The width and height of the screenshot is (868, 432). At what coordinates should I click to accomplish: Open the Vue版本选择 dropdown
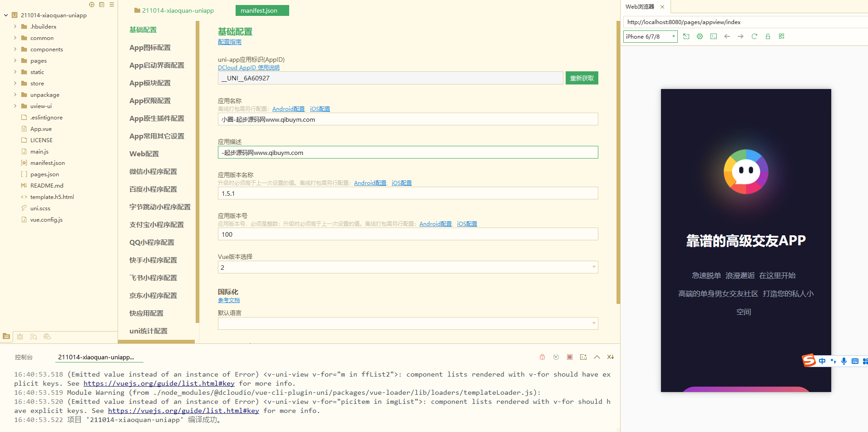408,267
